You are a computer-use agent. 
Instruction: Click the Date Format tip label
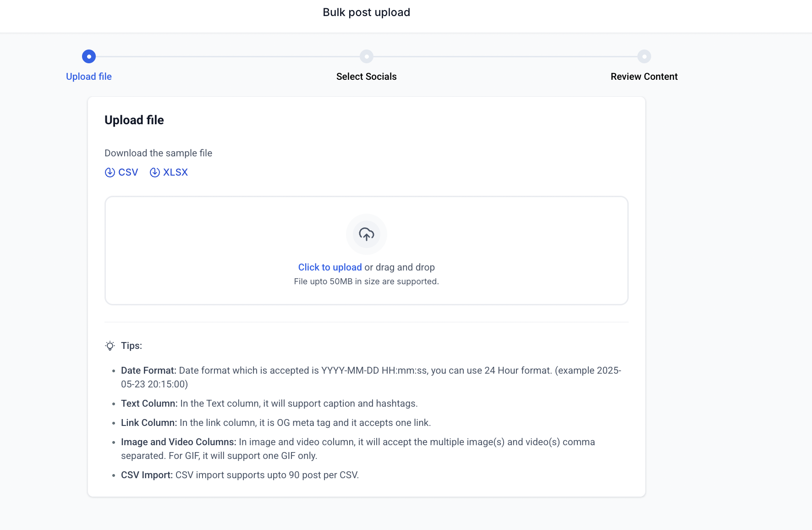148,370
